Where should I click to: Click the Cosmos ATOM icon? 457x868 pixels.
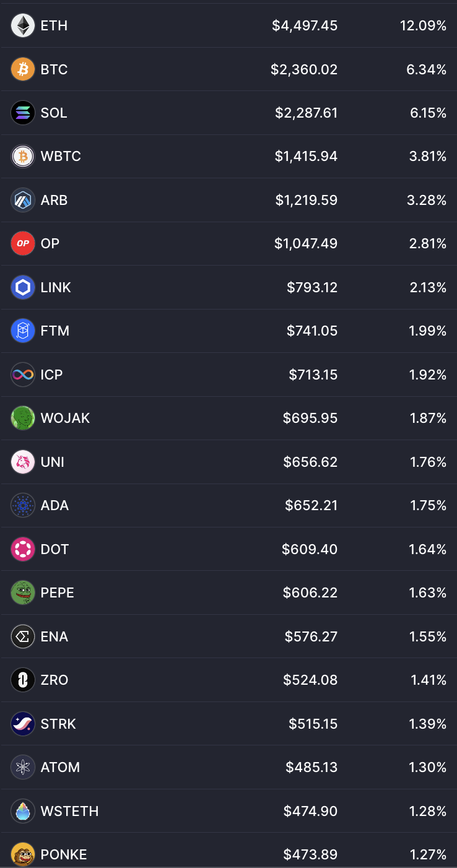click(23, 767)
